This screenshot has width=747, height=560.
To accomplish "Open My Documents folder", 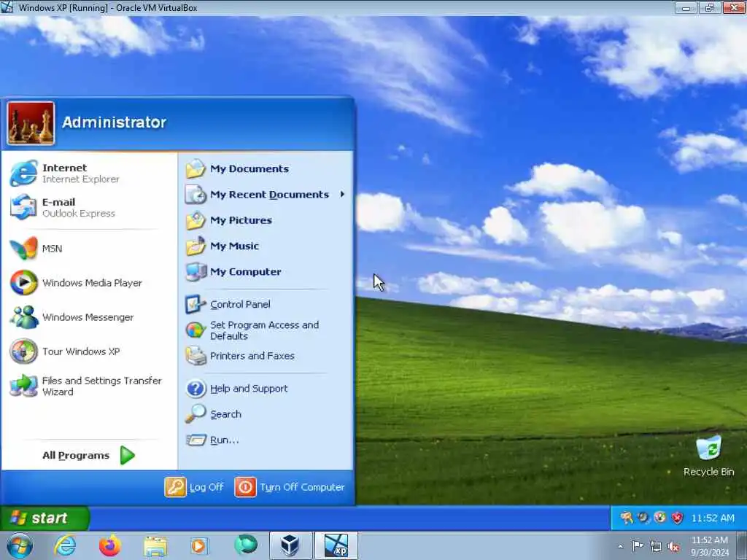I will click(266, 168).
